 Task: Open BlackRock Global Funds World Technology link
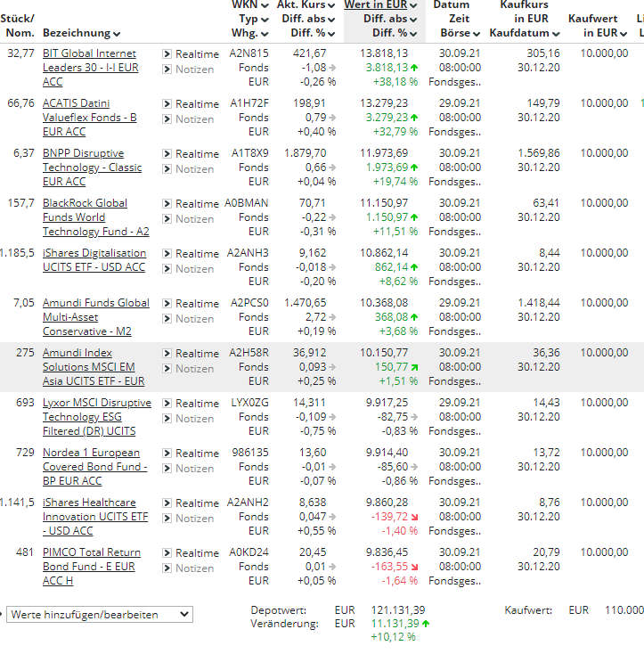click(96, 217)
